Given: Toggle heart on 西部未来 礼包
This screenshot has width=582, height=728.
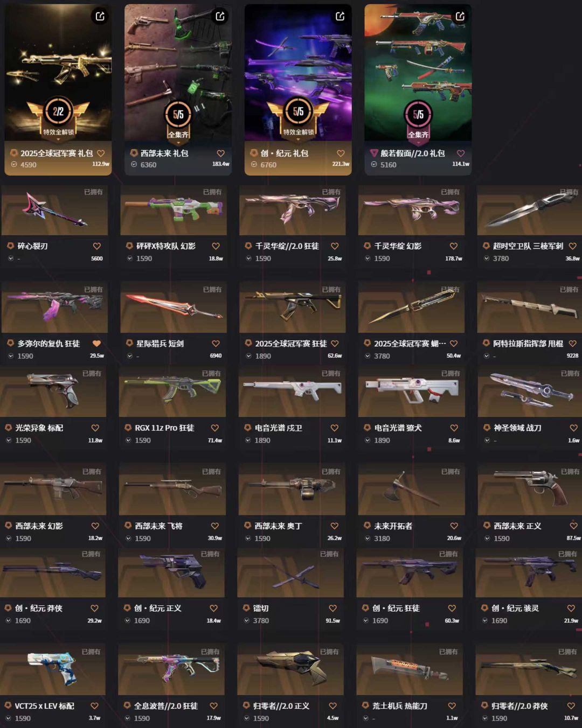Looking at the screenshot, I should coord(220,153).
